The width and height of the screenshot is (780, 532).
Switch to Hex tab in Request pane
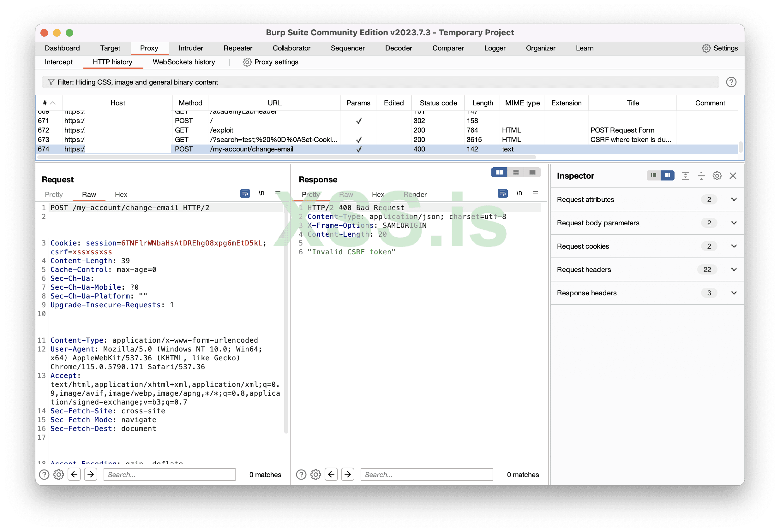[121, 195]
